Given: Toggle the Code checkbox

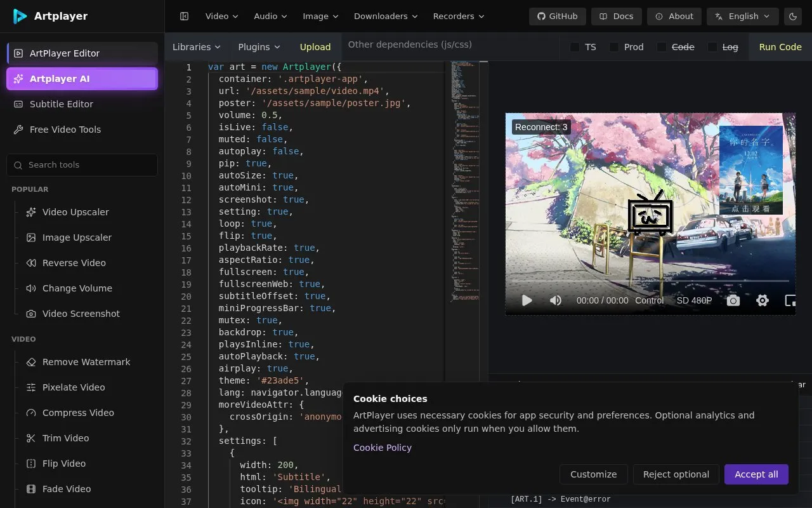Looking at the screenshot, I should pyautogui.click(x=662, y=47).
